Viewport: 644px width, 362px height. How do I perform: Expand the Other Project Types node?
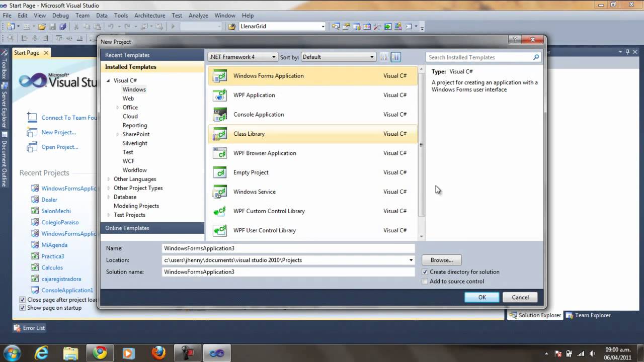[x=108, y=188]
